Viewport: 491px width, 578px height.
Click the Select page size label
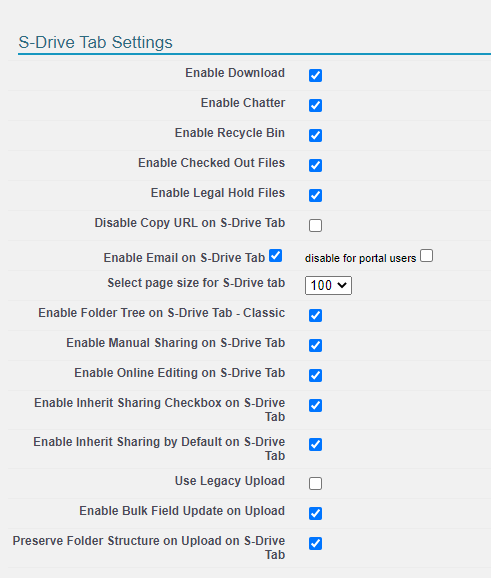pyautogui.click(x=196, y=283)
